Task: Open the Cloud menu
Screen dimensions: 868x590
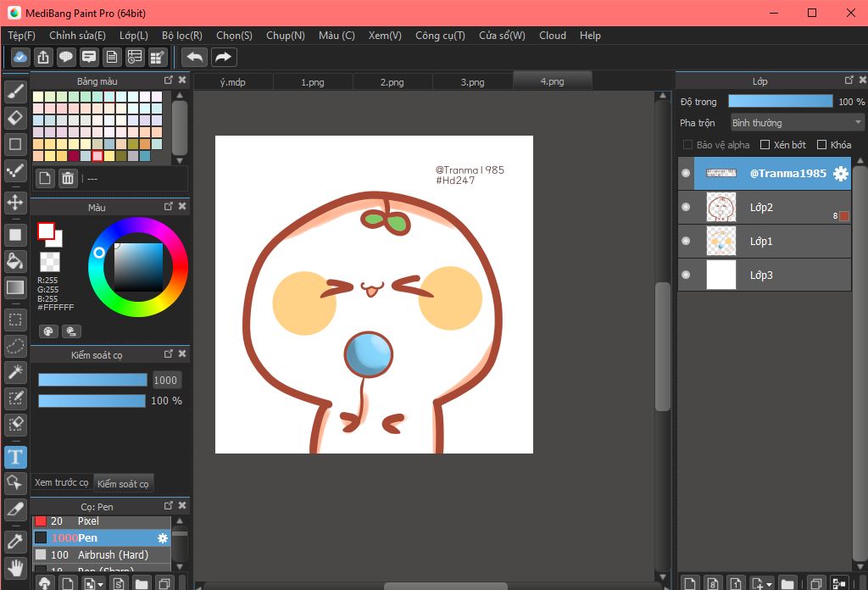Action: [553, 36]
